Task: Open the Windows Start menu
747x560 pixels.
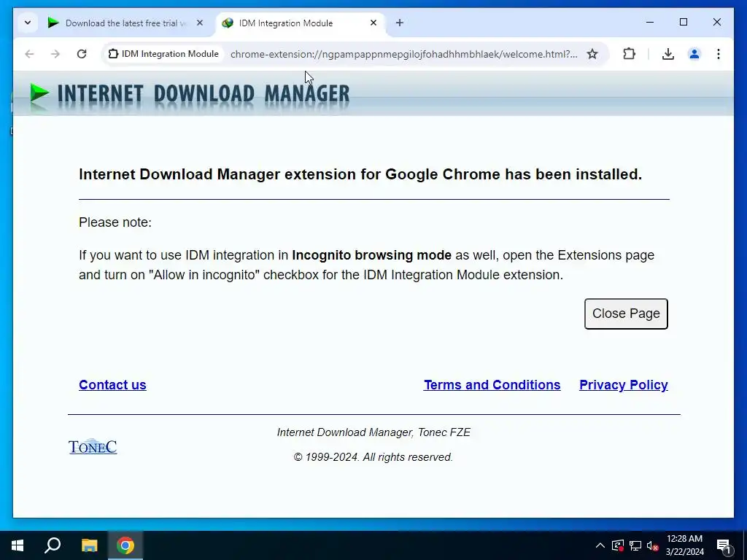Action: pos(18,545)
